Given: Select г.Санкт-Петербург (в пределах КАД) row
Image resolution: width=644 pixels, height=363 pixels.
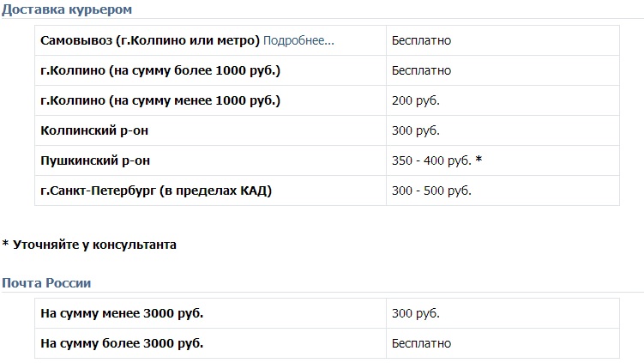Looking at the screenshot, I should point(156,191).
